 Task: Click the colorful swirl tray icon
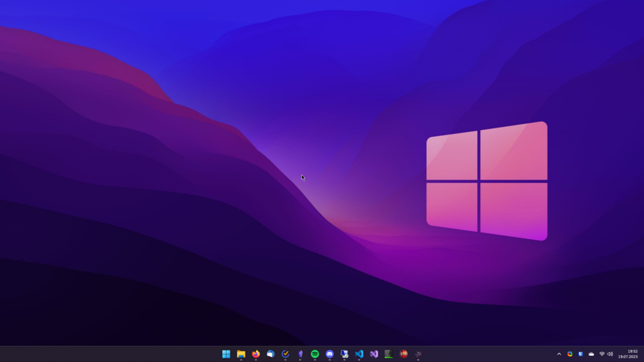(x=570, y=354)
